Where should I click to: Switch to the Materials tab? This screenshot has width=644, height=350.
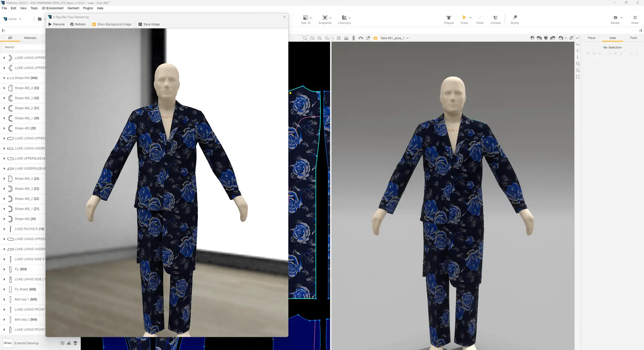point(30,38)
